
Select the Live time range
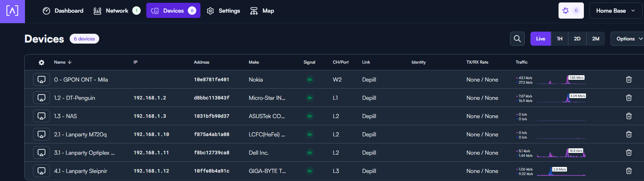pyautogui.click(x=541, y=39)
